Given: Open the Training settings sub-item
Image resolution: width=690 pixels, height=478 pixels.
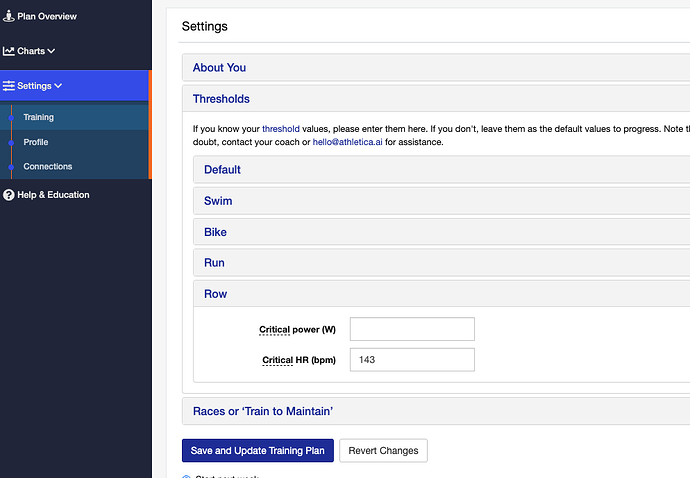Looking at the screenshot, I should click(39, 117).
